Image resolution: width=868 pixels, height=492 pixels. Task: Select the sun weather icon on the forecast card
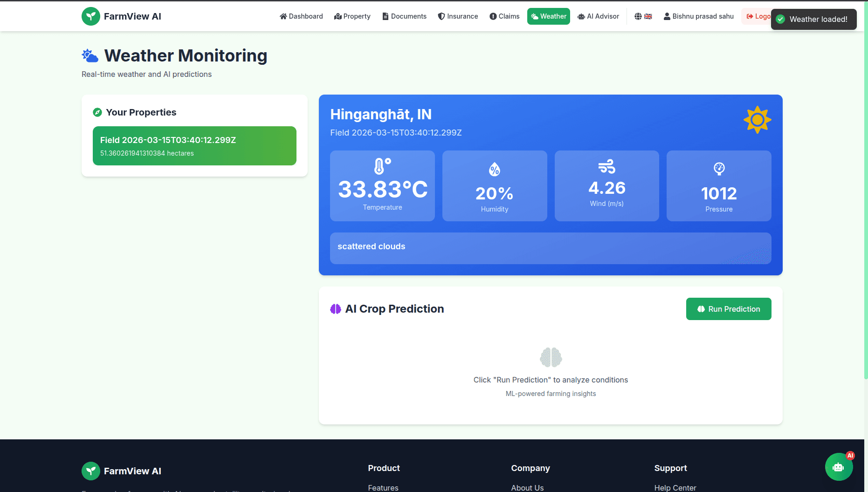click(x=757, y=120)
